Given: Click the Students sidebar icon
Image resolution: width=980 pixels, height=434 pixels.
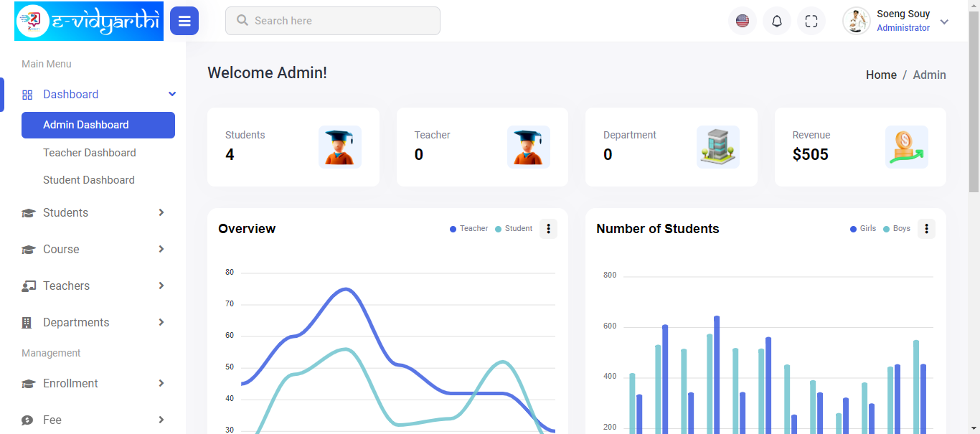Looking at the screenshot, I should click(x=27, y=212).
